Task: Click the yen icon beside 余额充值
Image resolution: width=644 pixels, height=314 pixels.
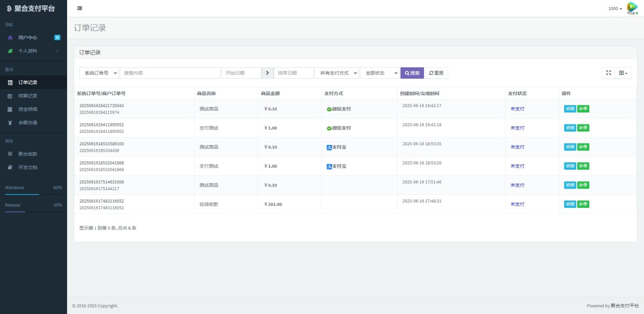Action: pyautogui.click(x=10, y=123)
